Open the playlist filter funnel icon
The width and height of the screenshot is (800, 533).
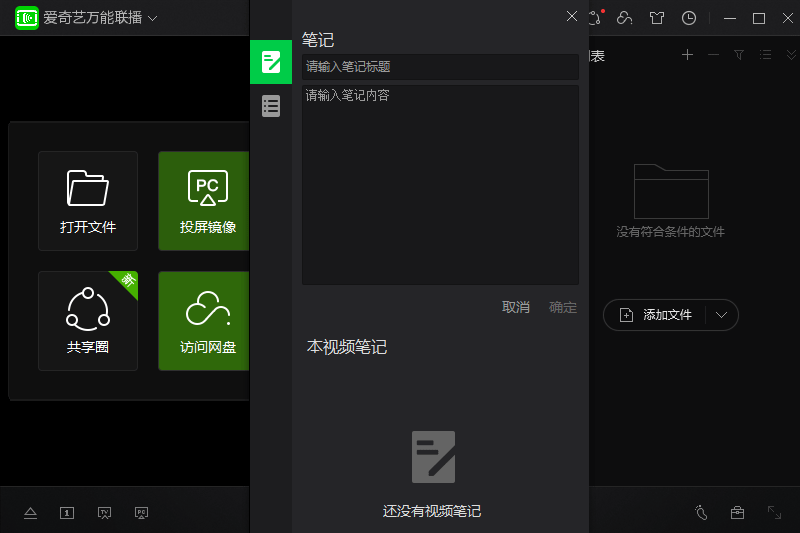coord(739,55)
